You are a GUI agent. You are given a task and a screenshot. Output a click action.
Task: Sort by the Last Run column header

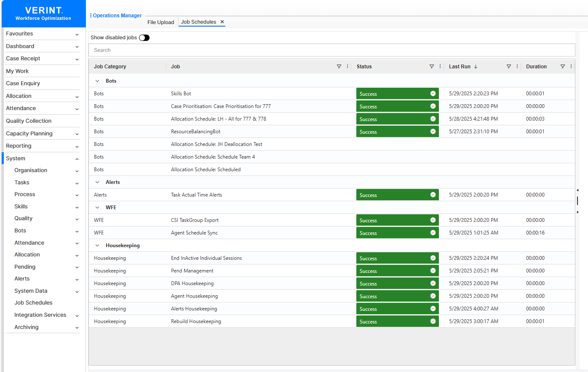(x=460, y=67)
